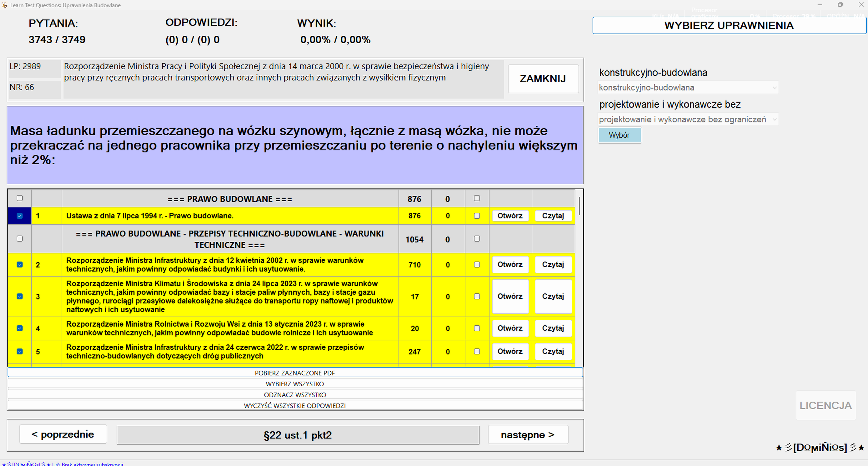Screen dimensions: 868x466
Task: Go to następne question
Action: pos(528,435)
